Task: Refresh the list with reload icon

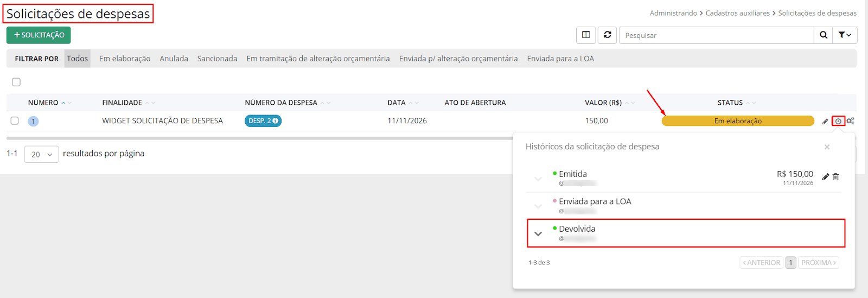Action: (608, 35)
